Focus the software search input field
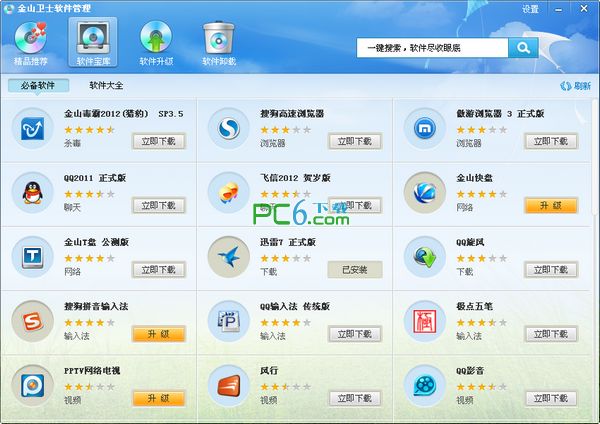This screenshot has width=600, height=424. click(430, 47)
